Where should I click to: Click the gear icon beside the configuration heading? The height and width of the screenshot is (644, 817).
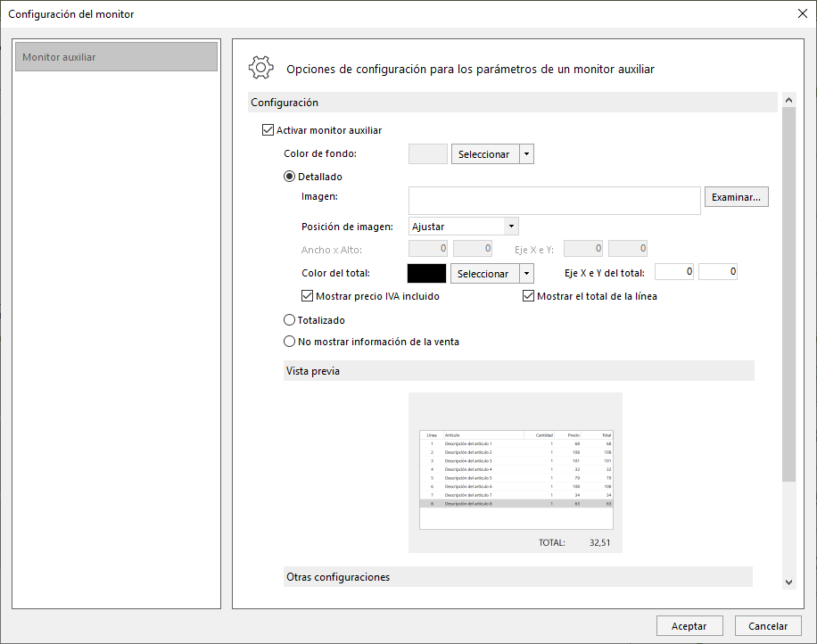pos(261,68)
